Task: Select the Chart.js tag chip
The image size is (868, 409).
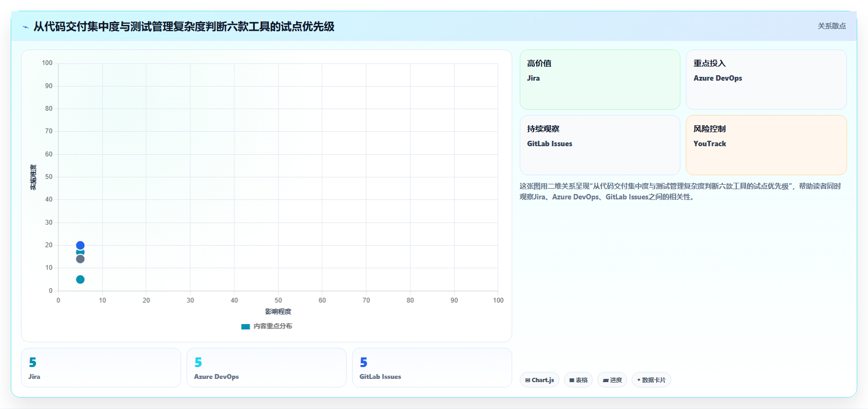Action: [540, 380]
